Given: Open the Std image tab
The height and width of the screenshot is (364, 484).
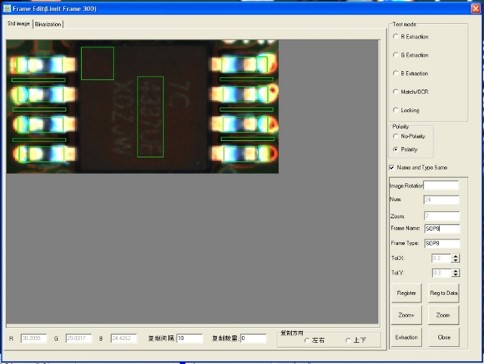Looking at the screenshot, I should pyautogui.click(x=19, y=23).
